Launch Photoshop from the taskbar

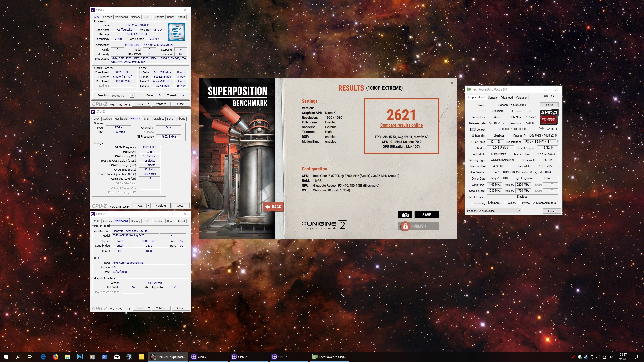80,357
